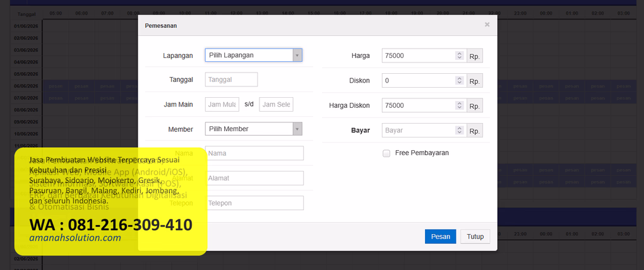The height and width of the screenshot is (270, 644).
Task: Click the 08/06/2026 date row
Action: click(x=26, y=110)
